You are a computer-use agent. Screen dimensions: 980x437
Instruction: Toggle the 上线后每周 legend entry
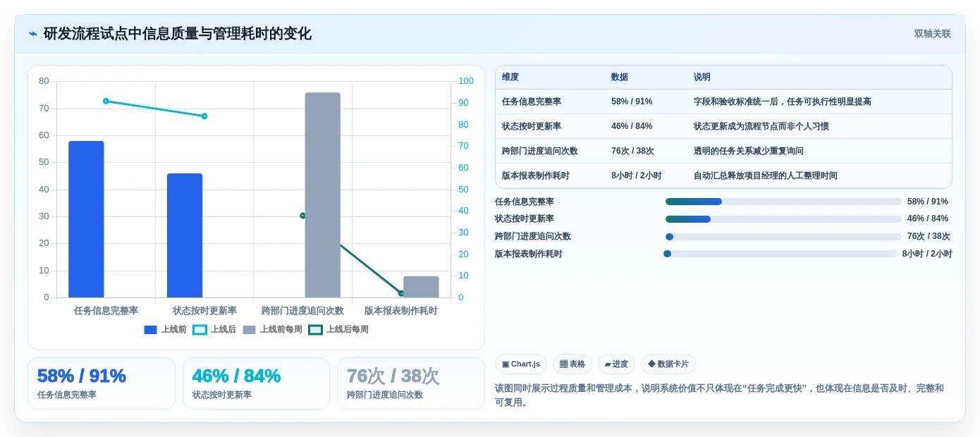coord(338,329)
